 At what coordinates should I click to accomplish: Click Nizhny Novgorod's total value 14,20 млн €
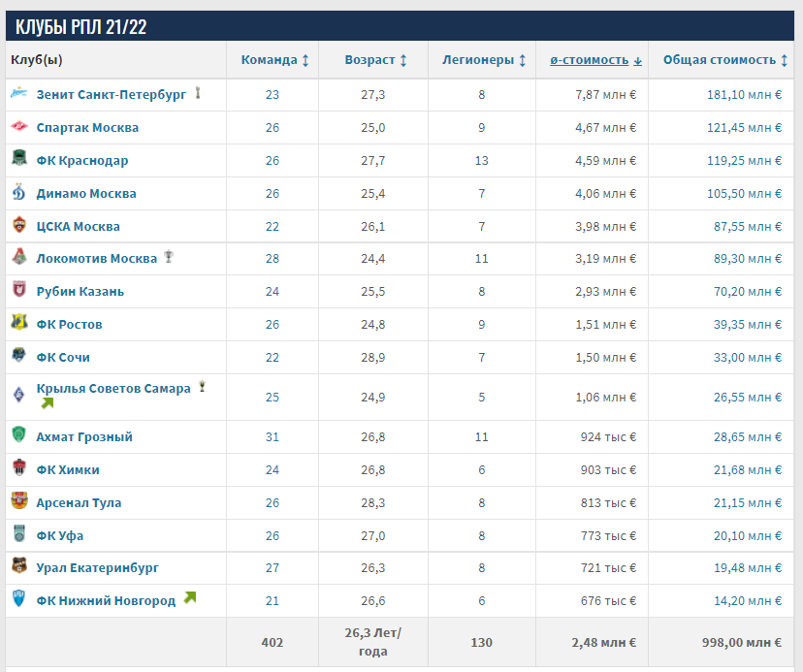[748, 600]
